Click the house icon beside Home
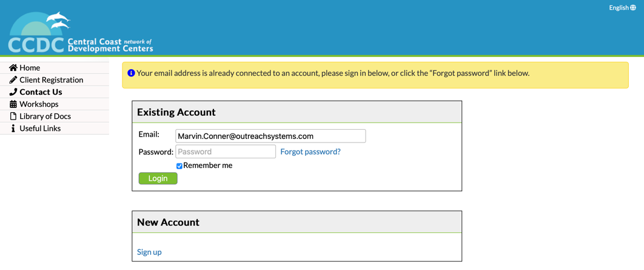Image resolution: width=644 pixels, height=270 pixels. pos(13,68)
